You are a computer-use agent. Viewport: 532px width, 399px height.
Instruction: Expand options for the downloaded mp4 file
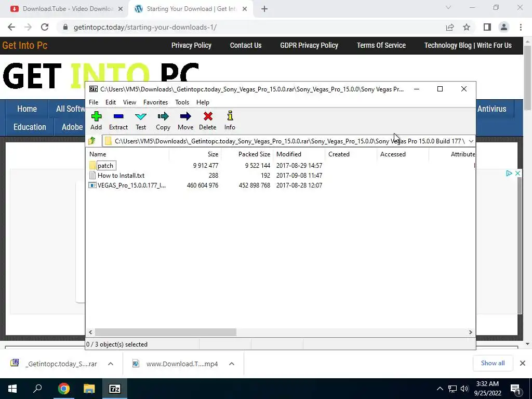tap(232, 364)
